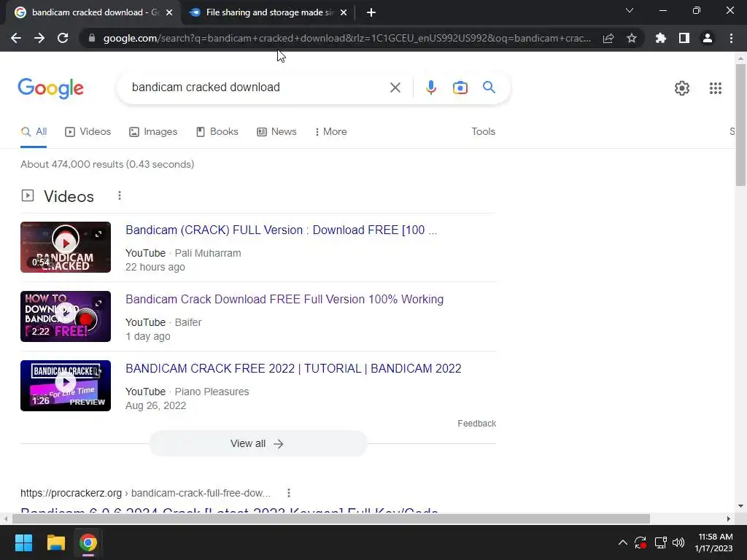This screenshot has width=747, height=560.
Task: Open BANDICAM CRACK FREE 2022 TUTORIAL link
Action: point(293,368)
